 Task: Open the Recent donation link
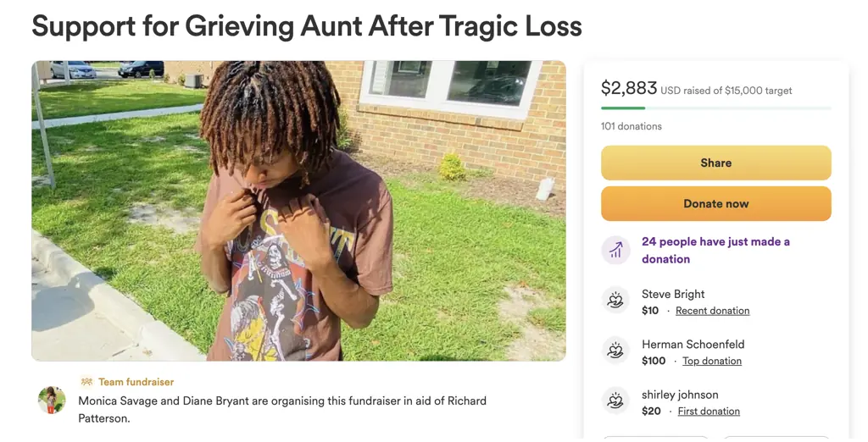tap(712, 311)
